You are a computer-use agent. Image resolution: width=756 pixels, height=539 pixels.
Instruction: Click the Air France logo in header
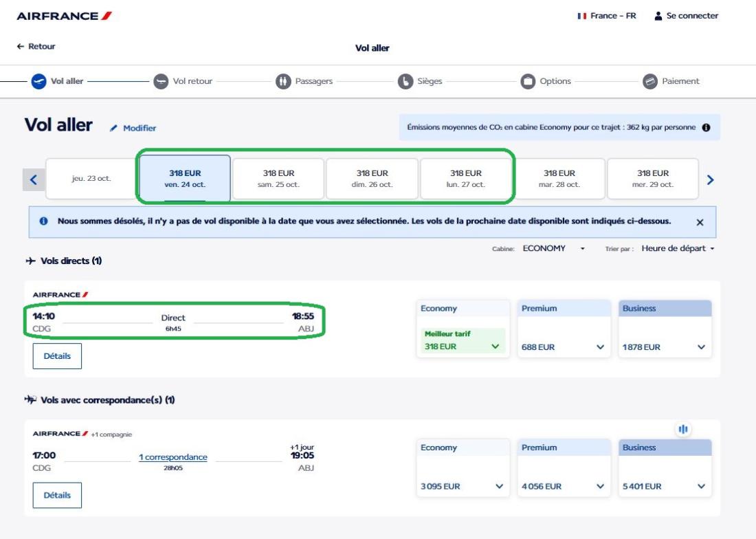coord(64,16)
